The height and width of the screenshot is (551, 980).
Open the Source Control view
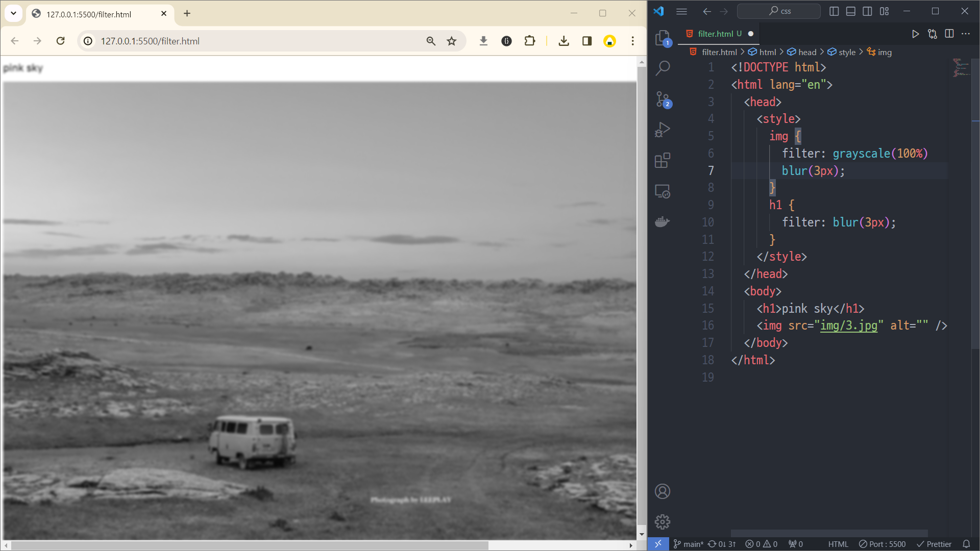click(x=663, y=99)
